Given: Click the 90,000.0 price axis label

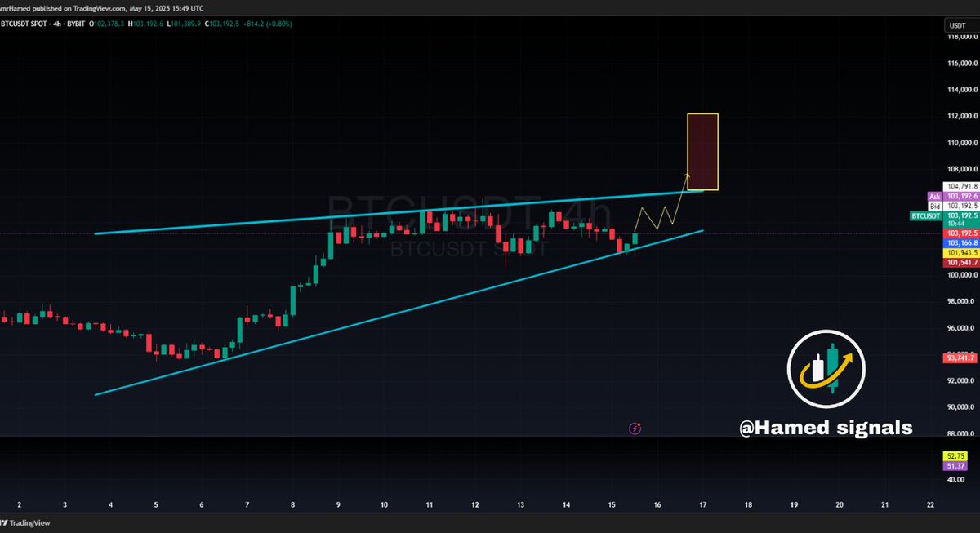Looking at the screenshot, I should coord(961,406).
